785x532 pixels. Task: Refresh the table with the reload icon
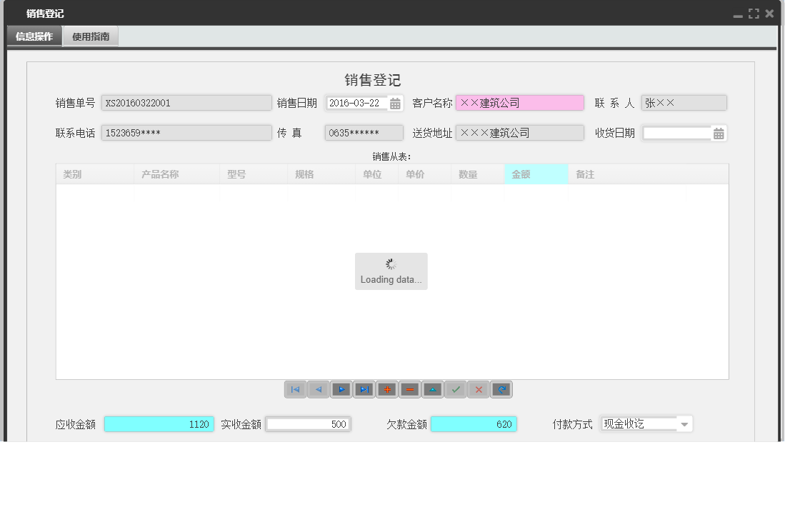[x=501, y=389]
